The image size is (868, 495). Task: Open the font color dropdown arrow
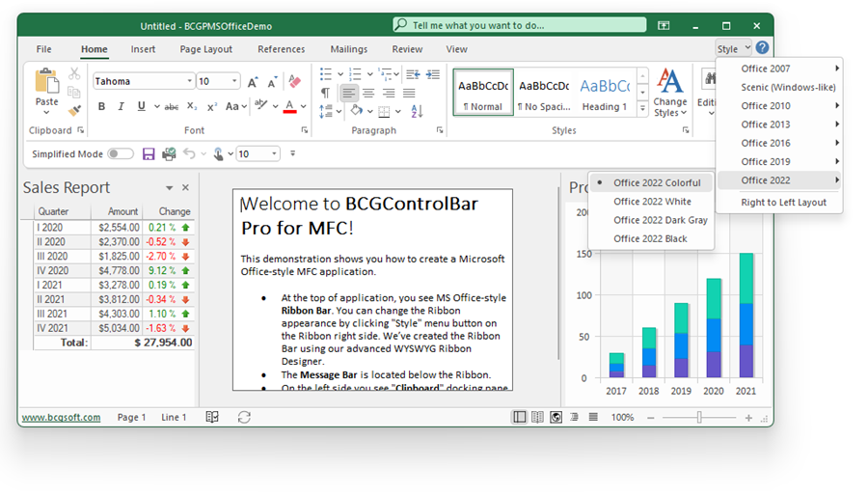tap(304, 106)
